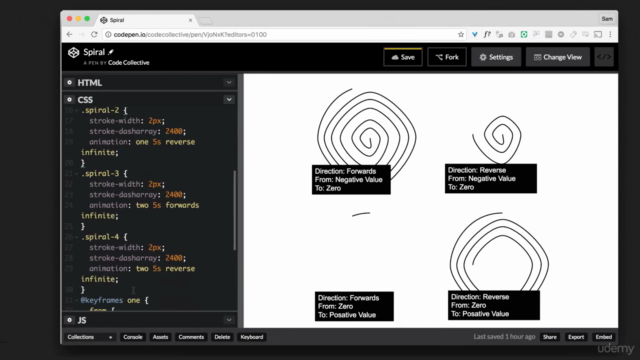Image resolution: width=640 pixels, height=360 pixels.
Task: Reload the page
Action: pos(94,35)
